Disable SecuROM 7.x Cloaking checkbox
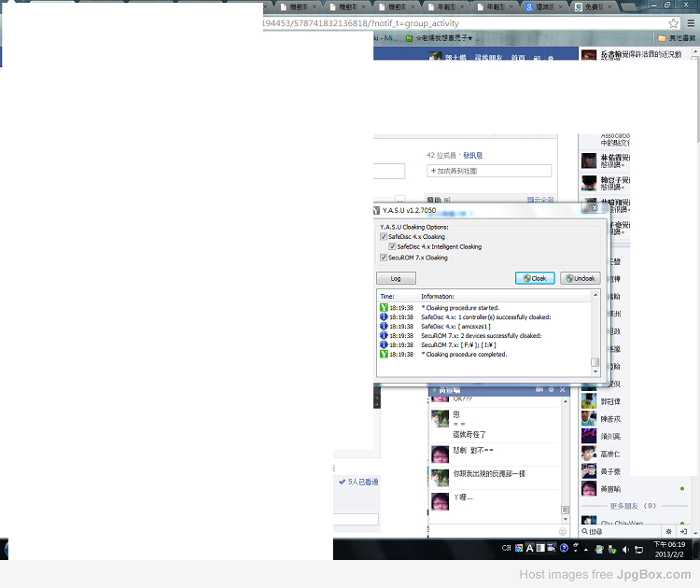The width and height of the screenshot is (700, 588). tap(384, 257)
